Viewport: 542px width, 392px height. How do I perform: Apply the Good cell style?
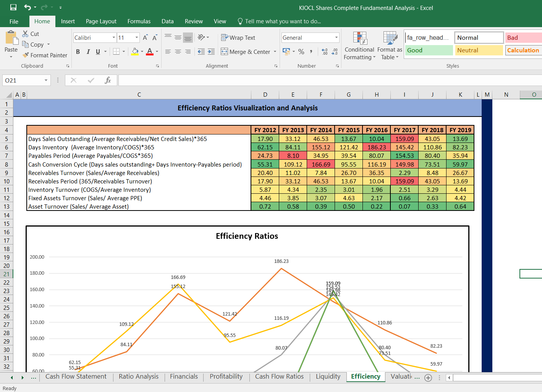pos(429,50)
